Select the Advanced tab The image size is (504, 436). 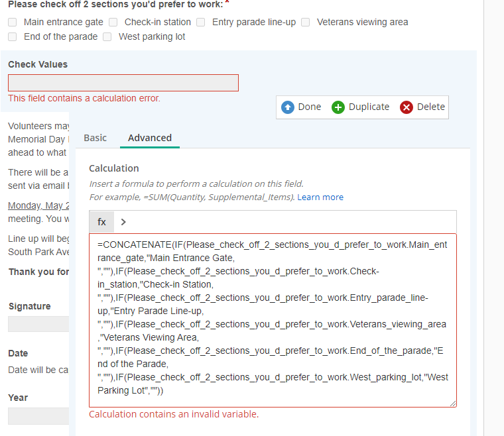pyautogui.click(x=150, y=138)
